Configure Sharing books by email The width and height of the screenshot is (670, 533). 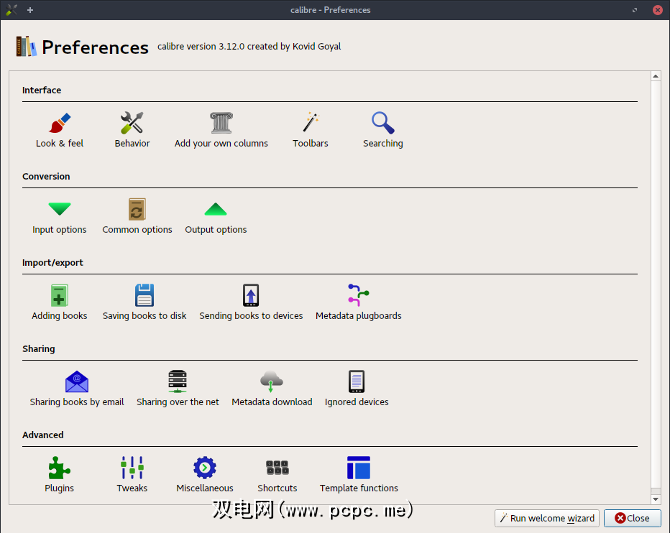[x=77, y=382]
